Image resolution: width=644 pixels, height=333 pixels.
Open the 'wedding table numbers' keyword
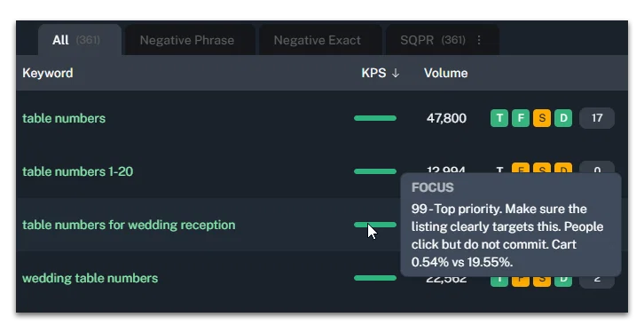[x=90, y=278]
